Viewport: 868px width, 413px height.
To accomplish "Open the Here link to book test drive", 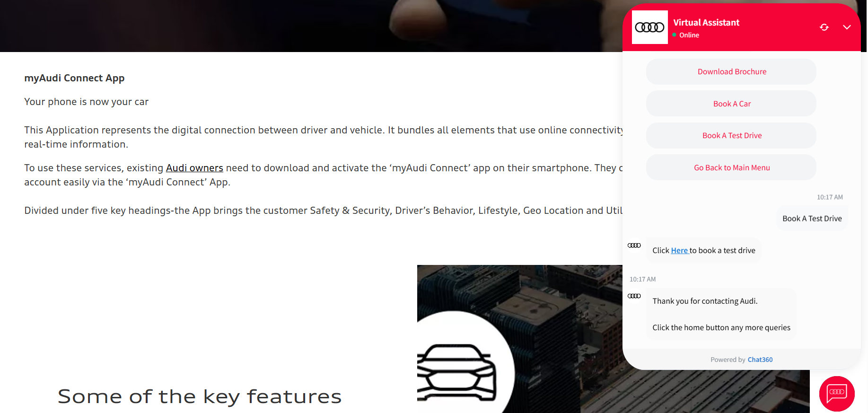I will (x=679, y=250).
